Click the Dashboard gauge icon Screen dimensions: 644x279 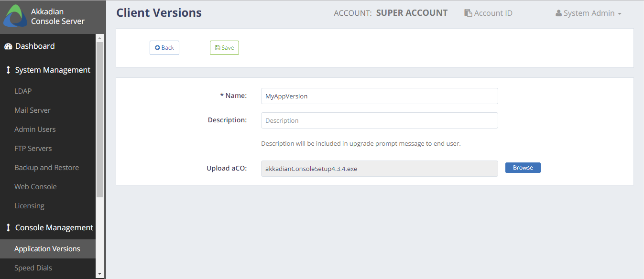[8, 46]
